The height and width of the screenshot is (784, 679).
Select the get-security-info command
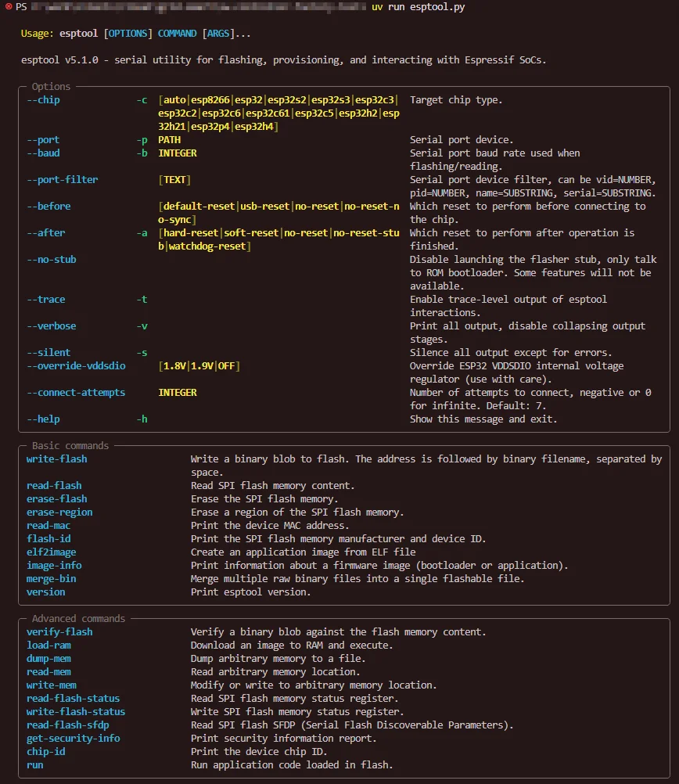pos(73,739)
